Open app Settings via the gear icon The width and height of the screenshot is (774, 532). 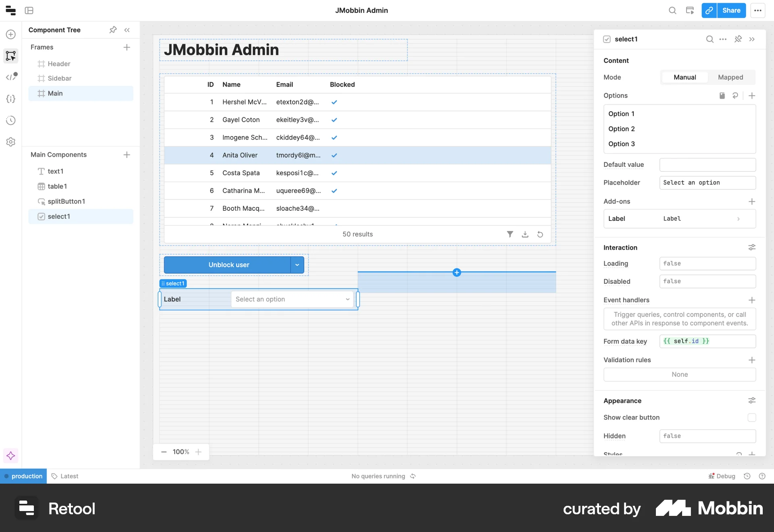click(10, 141)
